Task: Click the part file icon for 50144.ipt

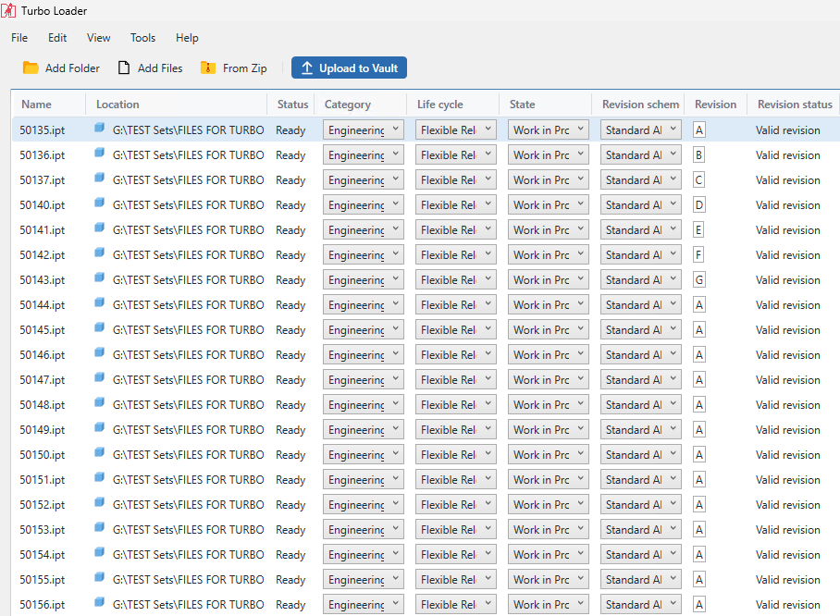Action: pos(99,302)
